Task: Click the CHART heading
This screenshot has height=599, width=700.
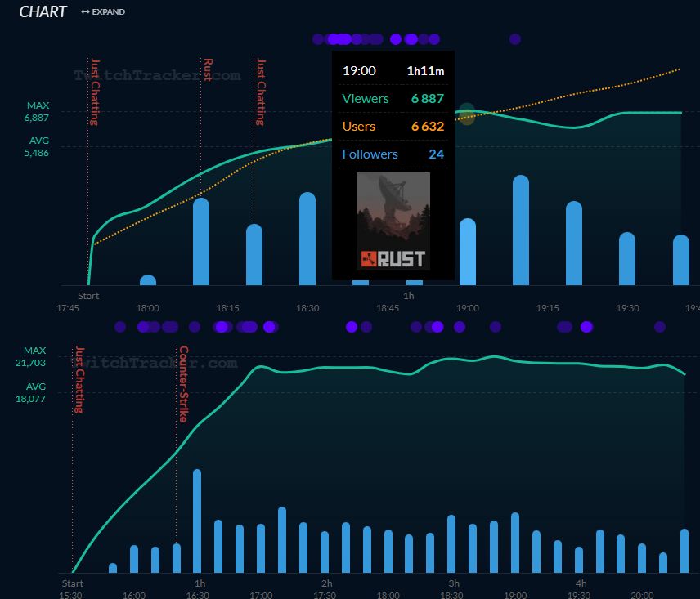Action: point(43,12)
